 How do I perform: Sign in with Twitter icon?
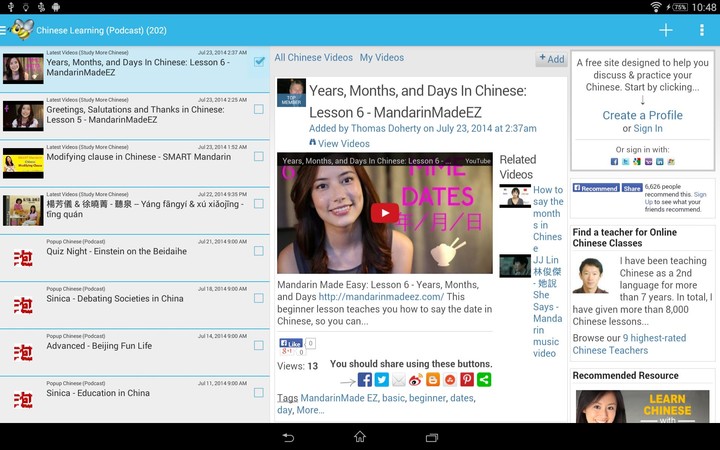pos(625,162)
